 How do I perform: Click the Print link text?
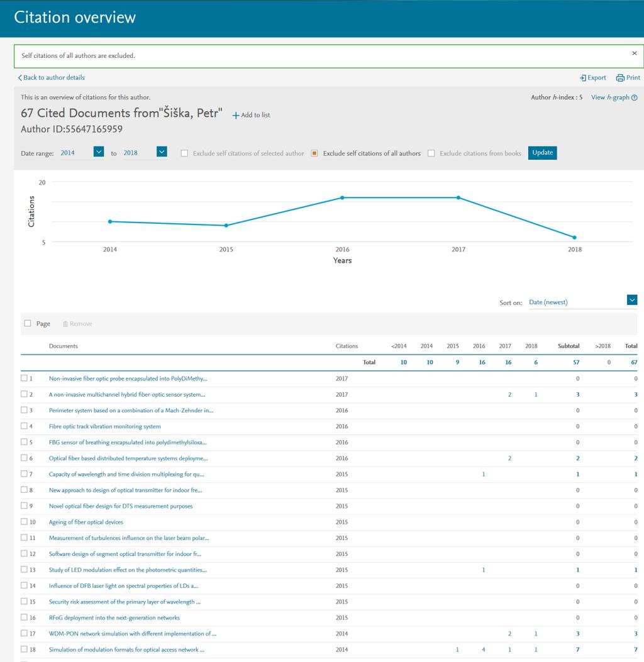point(633,78)
